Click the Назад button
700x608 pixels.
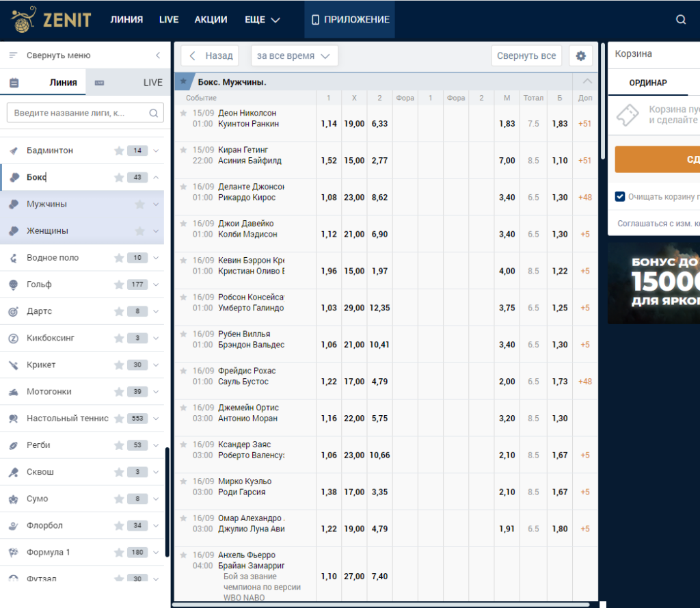coord(210,56)
